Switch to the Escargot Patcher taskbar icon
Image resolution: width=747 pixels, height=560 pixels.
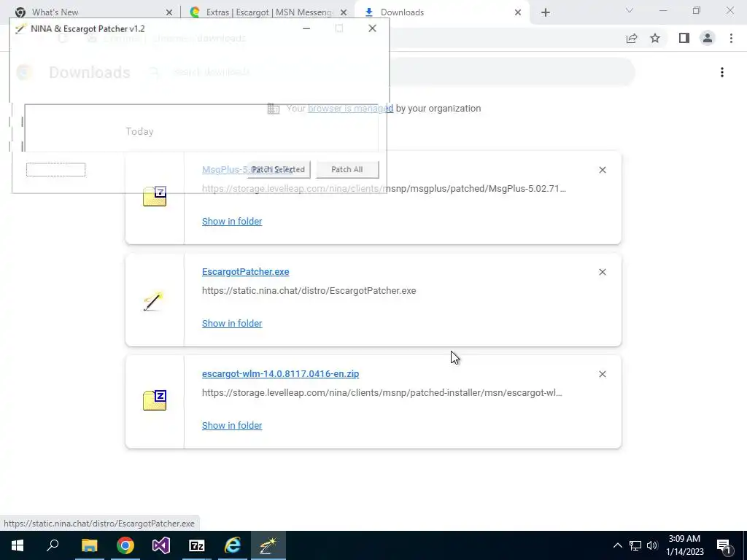[268, 545]
